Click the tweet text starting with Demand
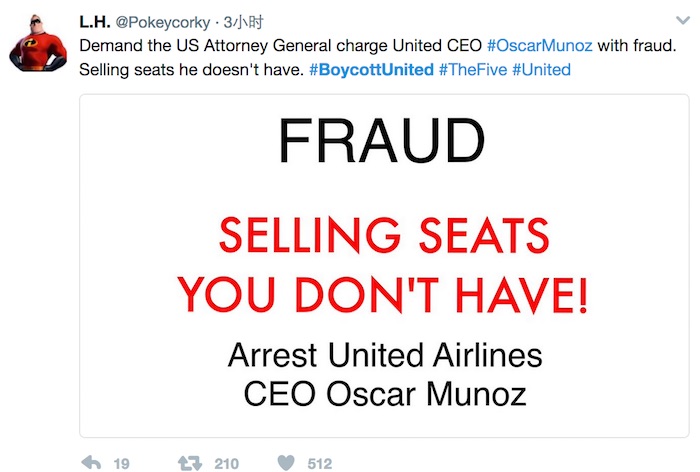The height and width of the screenshot is (472, 700). coord(280,46)
